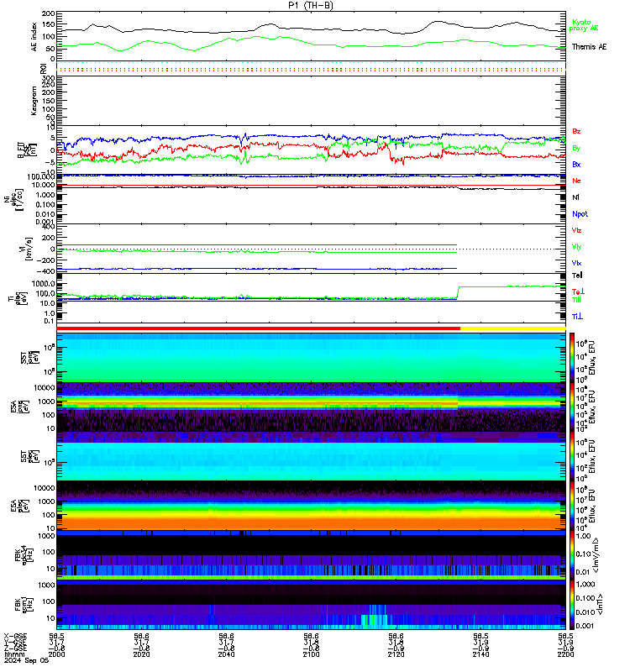This screenshot has width=630, height=672.
Task: Click the 300 tick on Keogram axis
Action: pos(49,78)
